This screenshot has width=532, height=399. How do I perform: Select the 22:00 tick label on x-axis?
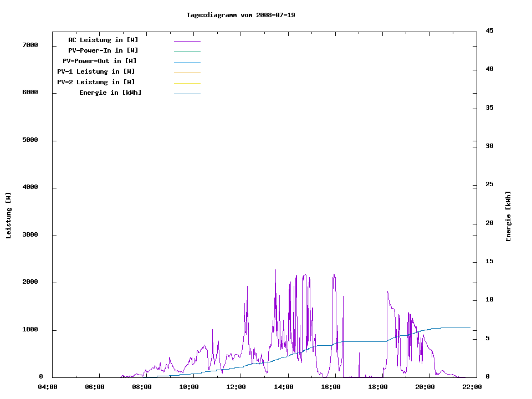pos(472,387)
